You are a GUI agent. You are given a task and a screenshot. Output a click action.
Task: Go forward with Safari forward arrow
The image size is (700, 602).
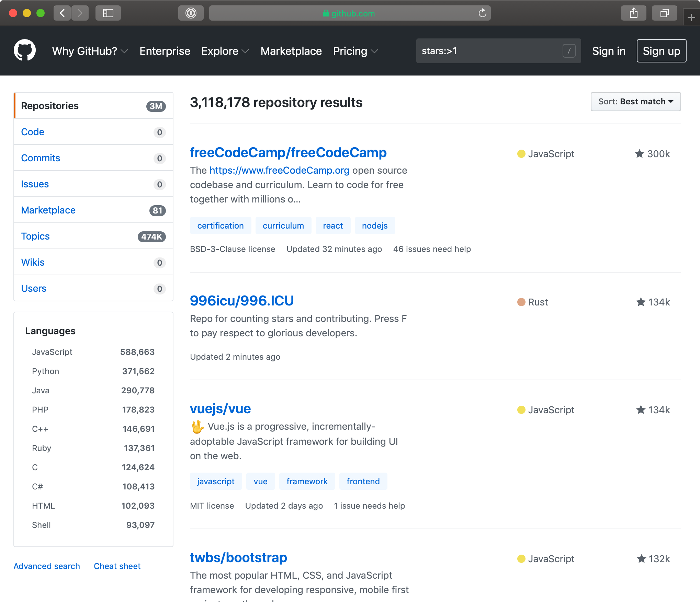pyautogui.click(x=80, y=13)
